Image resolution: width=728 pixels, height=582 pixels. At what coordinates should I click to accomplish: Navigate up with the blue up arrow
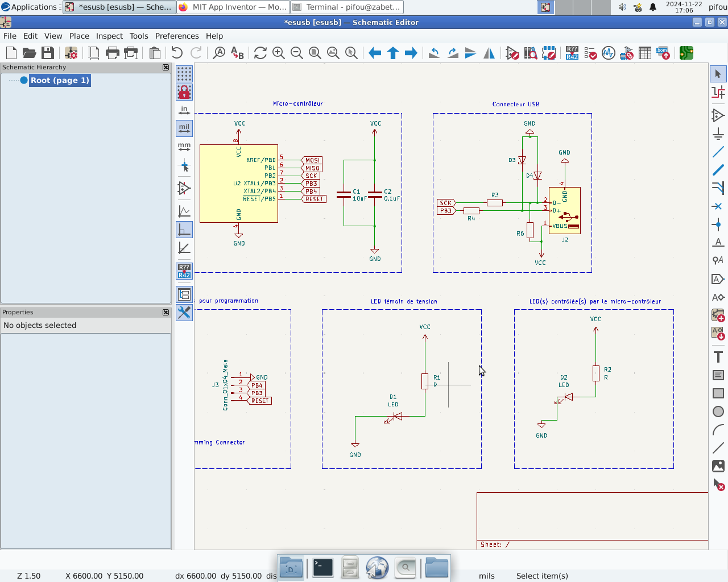tap(393, 53)
